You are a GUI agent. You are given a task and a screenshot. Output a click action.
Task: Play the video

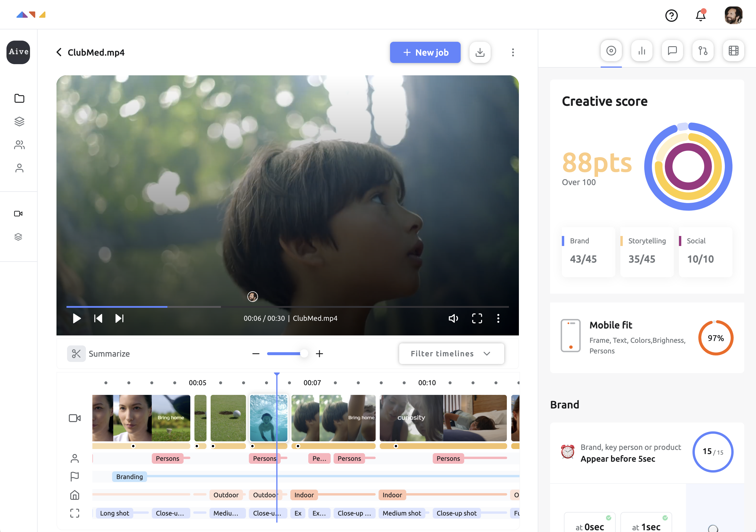tap(76, 318)
